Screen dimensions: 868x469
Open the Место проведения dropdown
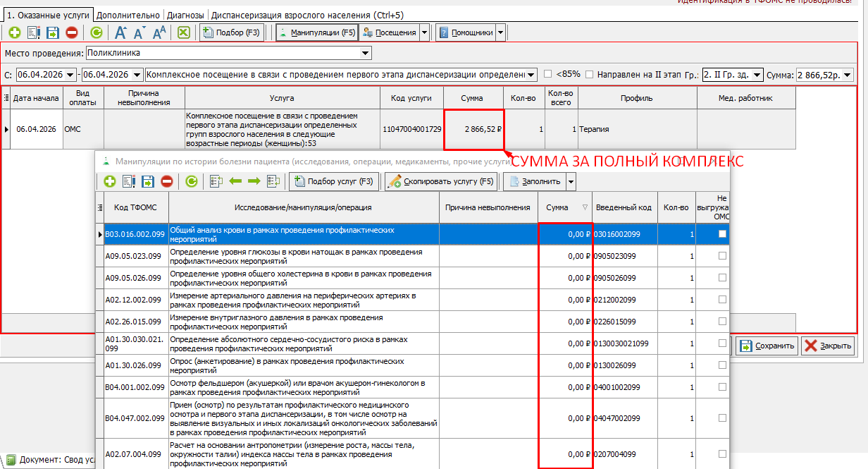point(365,53)
